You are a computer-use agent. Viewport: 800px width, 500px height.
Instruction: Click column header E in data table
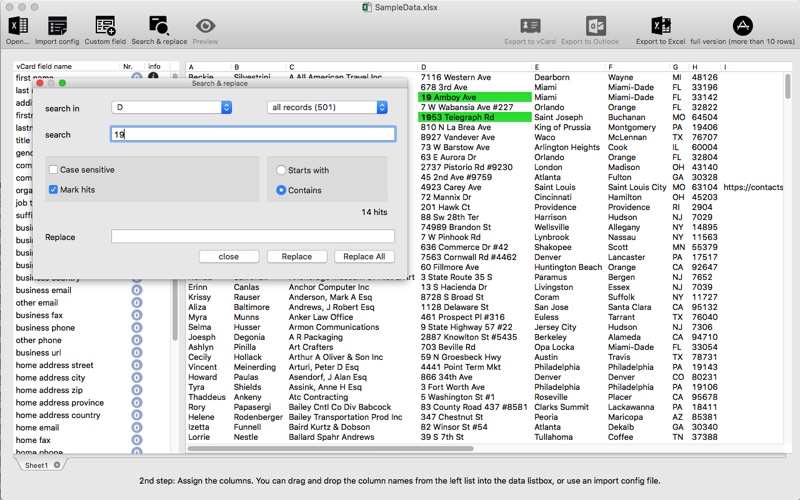click(x=568, y=67)
